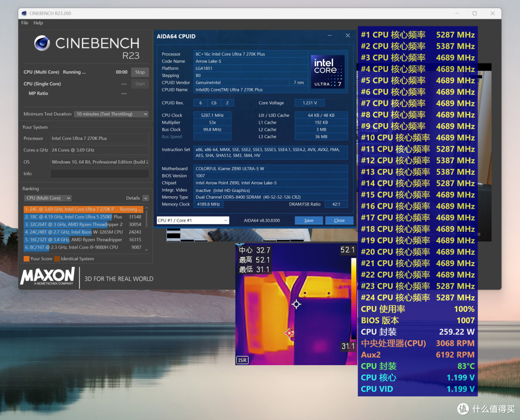Viewport: 520px width, 420px height.
Task: Open the CPU #1 / Core #1 selector dropdown
Action: (193, 220)
